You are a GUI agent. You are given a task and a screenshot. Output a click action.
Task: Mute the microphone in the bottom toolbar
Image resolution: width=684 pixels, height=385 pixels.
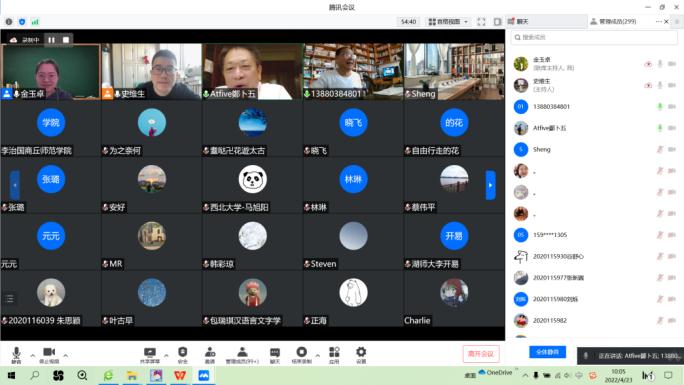click(x=16, y=355)
